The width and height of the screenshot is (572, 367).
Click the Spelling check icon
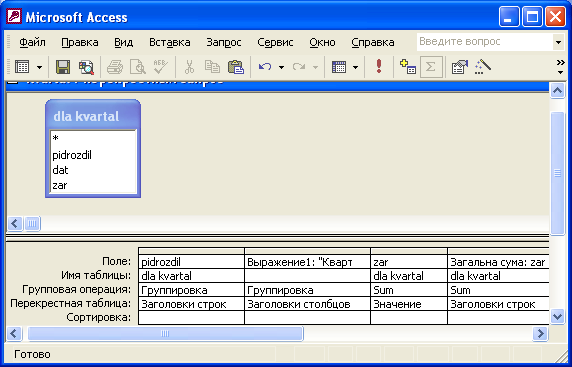tap(160, 67)
